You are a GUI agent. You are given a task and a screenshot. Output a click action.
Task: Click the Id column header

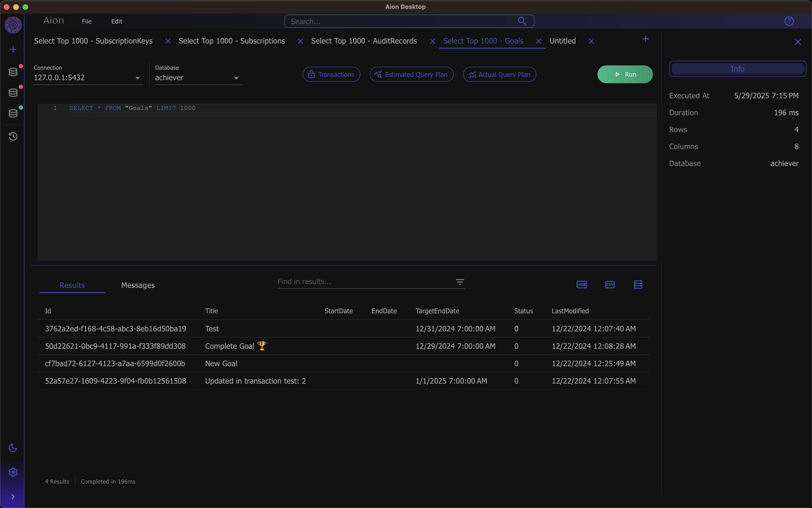pos(48,311)
